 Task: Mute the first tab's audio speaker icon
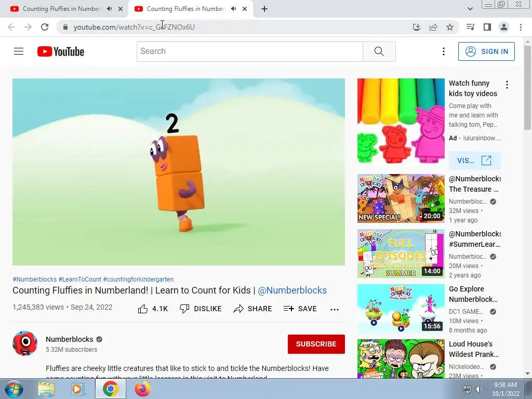point(109,9)
